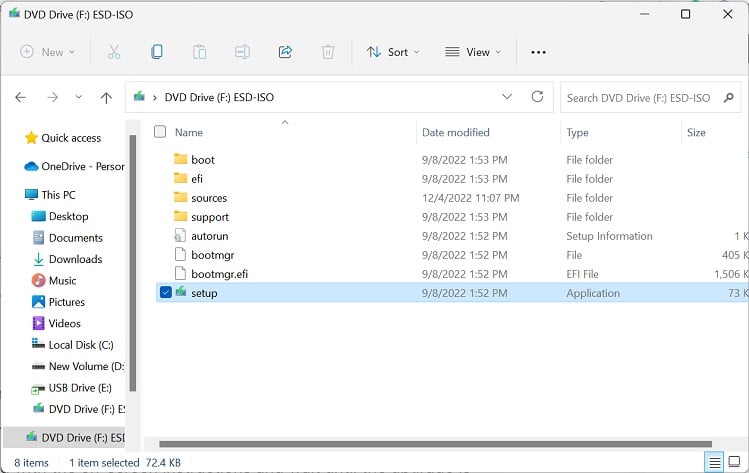Click the DVD Drive (F:) ESD-ISO breadcrumb

coord(219,97)
